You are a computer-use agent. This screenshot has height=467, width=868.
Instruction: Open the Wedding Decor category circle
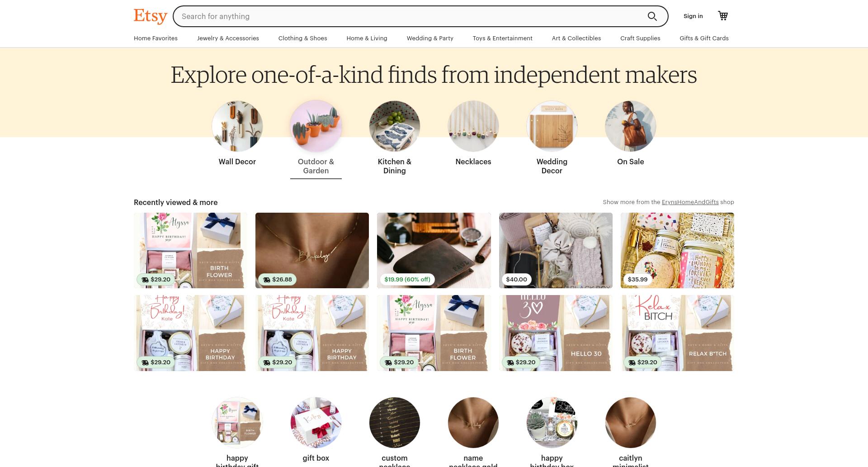(552, 126)
